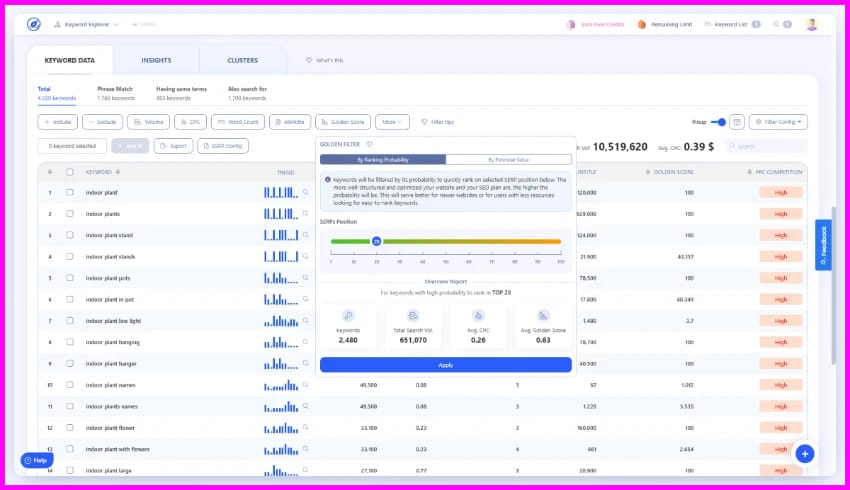This screenshot has width=850, height=490.
Task: Open the Help chat widget
Action: [x=35, y=460]
